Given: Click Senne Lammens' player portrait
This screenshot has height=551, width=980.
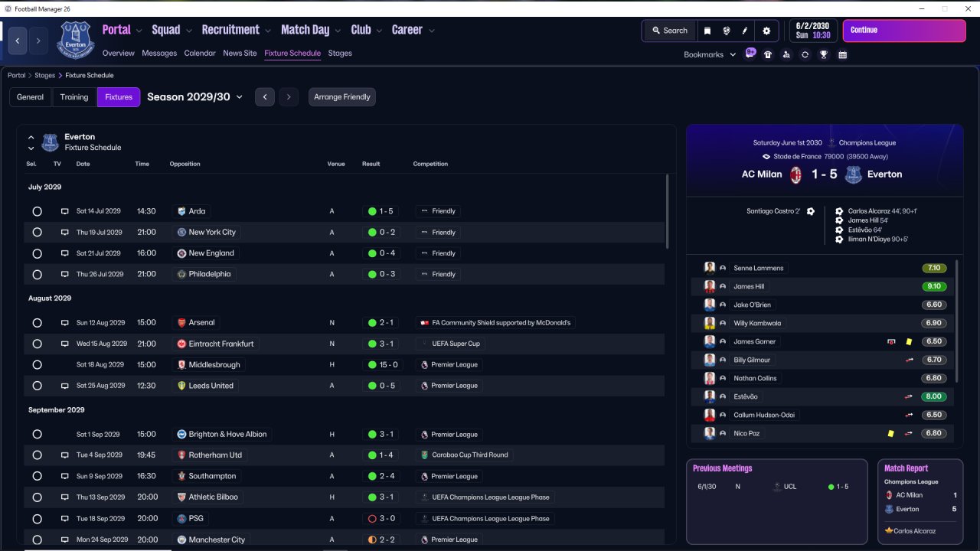Looking at the screenshot, I should (x=710, y=268).
